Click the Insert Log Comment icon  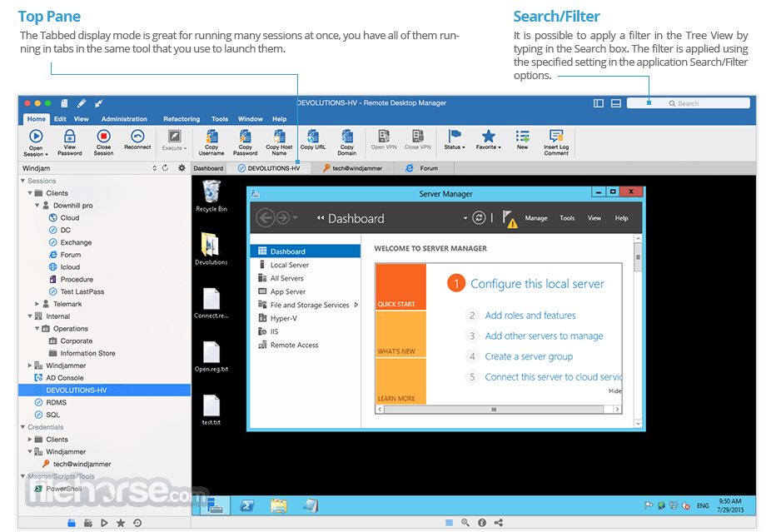pyautogui.click(x=556, y=136)
